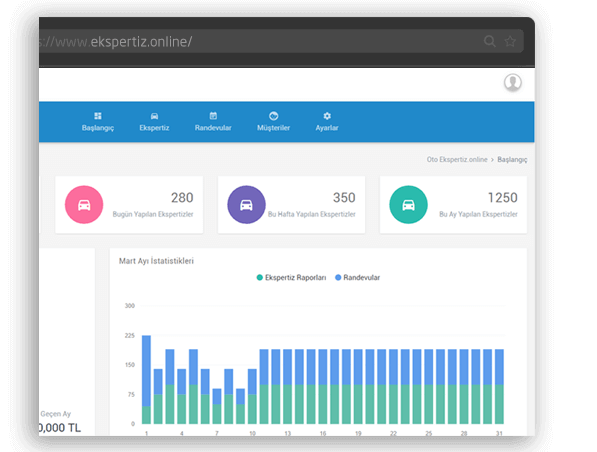Open the Randevular menu label
The height and width of the screenshot is (452, 597).
[213, 128]
